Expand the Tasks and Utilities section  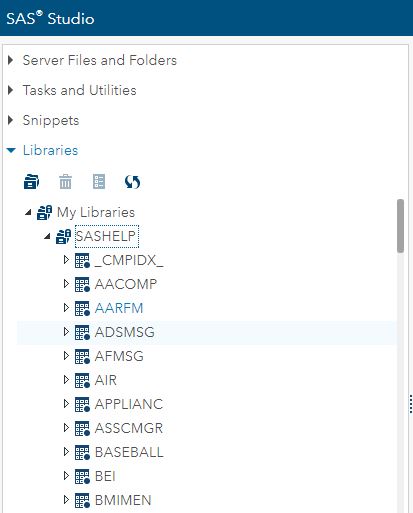(11, 90)
